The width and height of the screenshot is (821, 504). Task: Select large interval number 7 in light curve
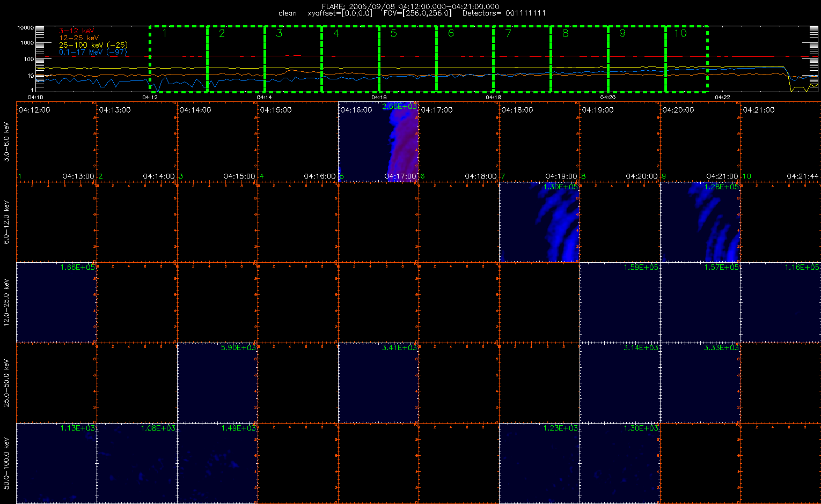pos(508,33)
